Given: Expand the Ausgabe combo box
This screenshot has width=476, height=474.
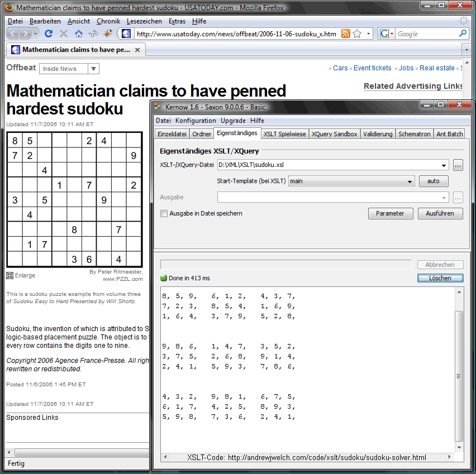Looking at the screenshot, I should (x=444, y=198).
